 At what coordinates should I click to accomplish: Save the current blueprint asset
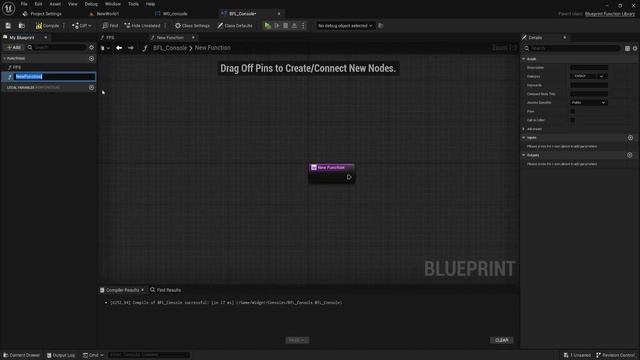click(8, 26)
